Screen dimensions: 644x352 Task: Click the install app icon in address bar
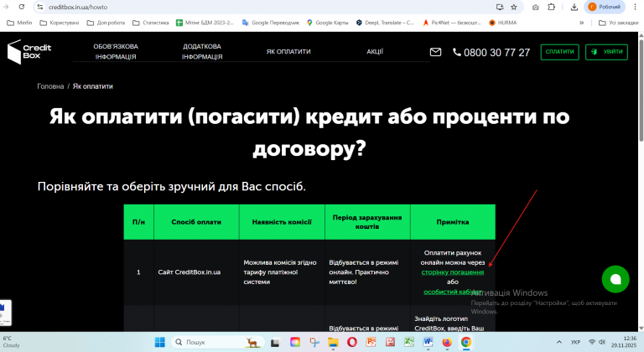[500, 7]
